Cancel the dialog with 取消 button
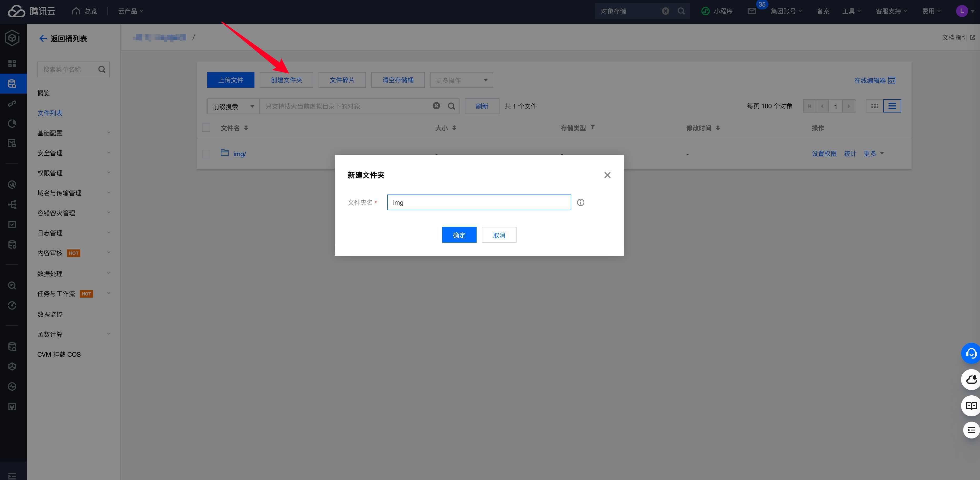Viewport: 980px width, 480px height. point(499,235)
